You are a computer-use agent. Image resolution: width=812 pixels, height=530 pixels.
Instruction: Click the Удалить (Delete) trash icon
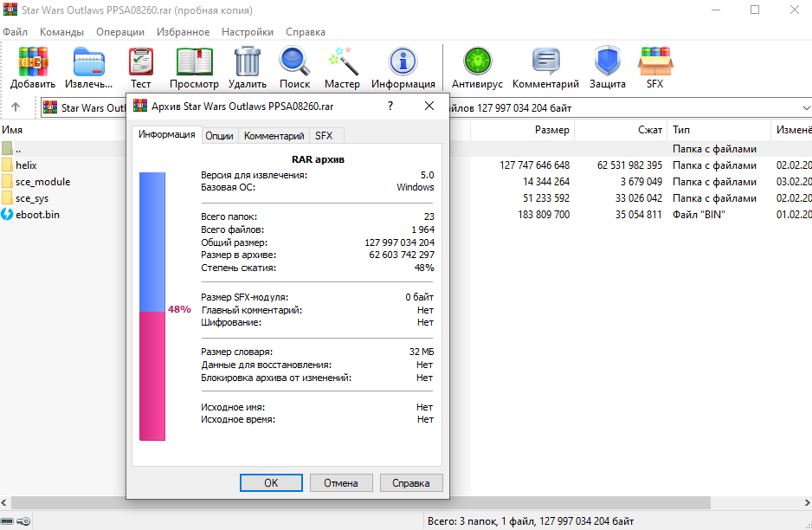click(248, 63)
